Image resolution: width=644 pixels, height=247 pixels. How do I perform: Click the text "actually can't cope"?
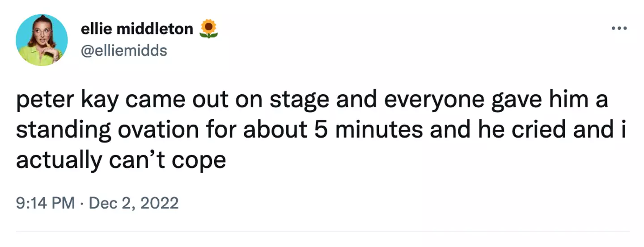pyautogui.click(x=121, y=160)
